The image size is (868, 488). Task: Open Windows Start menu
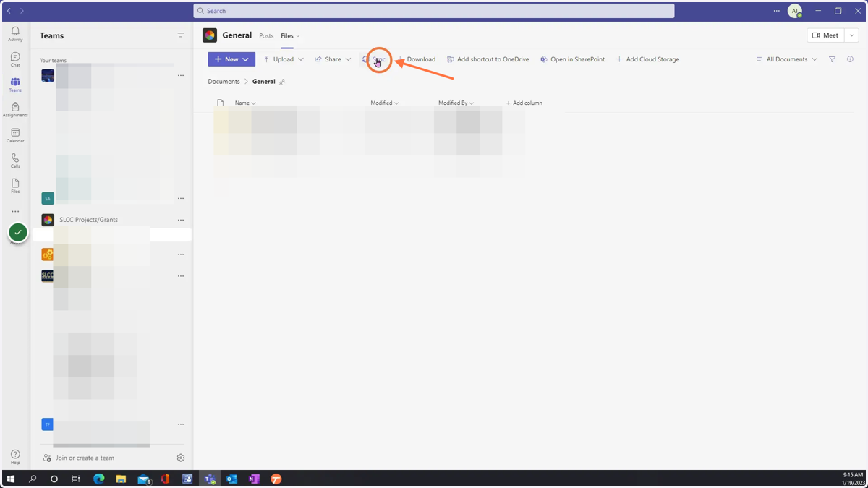[11, 479]
